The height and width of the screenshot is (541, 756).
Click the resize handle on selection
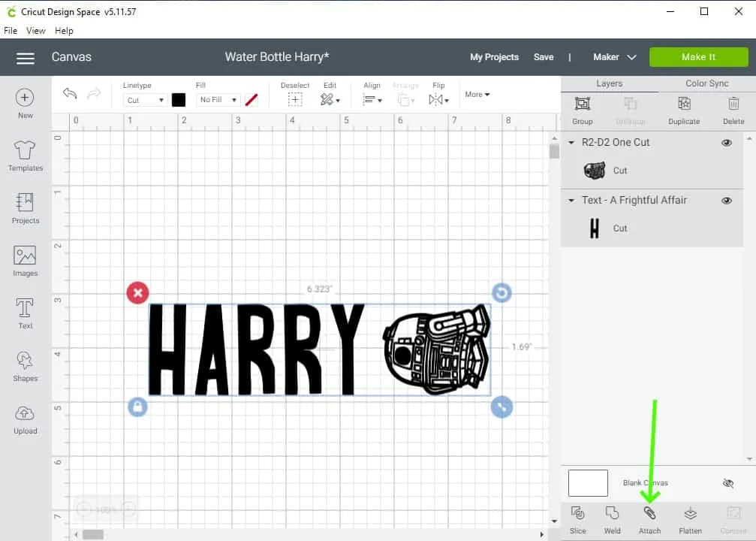[502, 407]
